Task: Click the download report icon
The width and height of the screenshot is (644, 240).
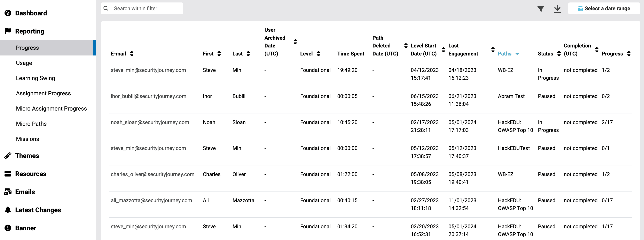Action: click(x=557, y=9)
